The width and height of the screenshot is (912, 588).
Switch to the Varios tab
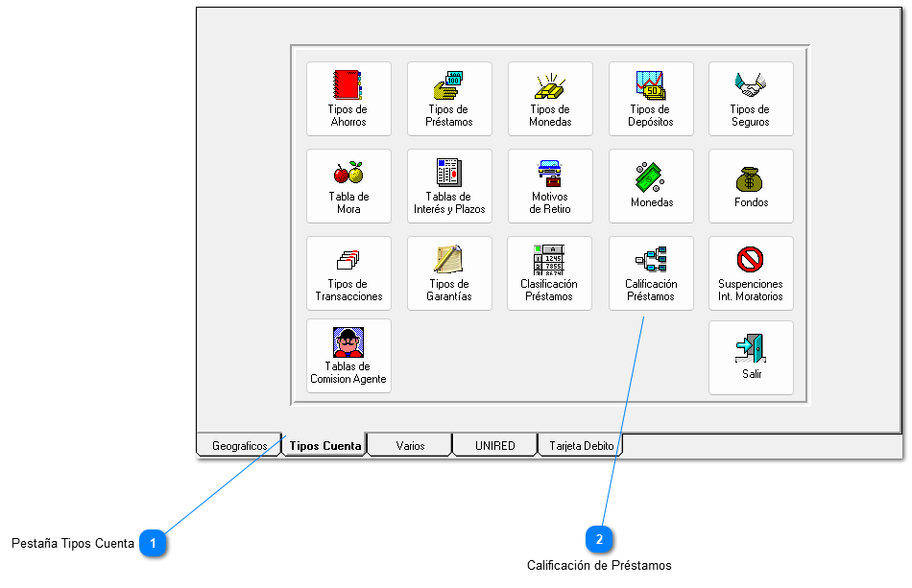coord(410,446)
